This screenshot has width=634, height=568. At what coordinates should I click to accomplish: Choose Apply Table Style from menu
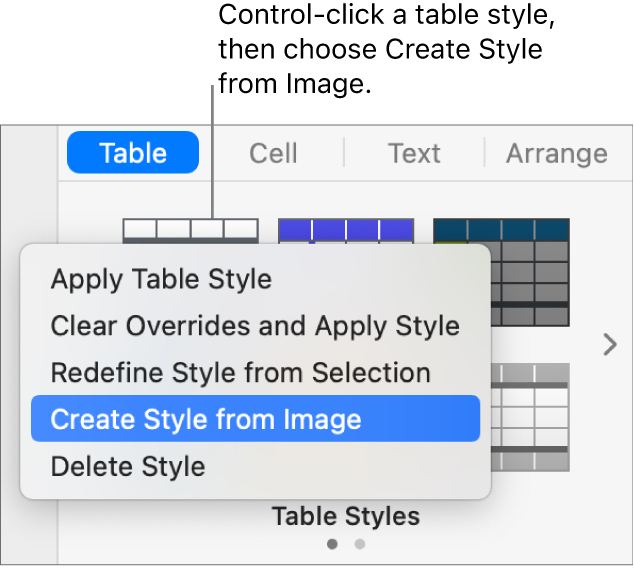click(161, 278)
